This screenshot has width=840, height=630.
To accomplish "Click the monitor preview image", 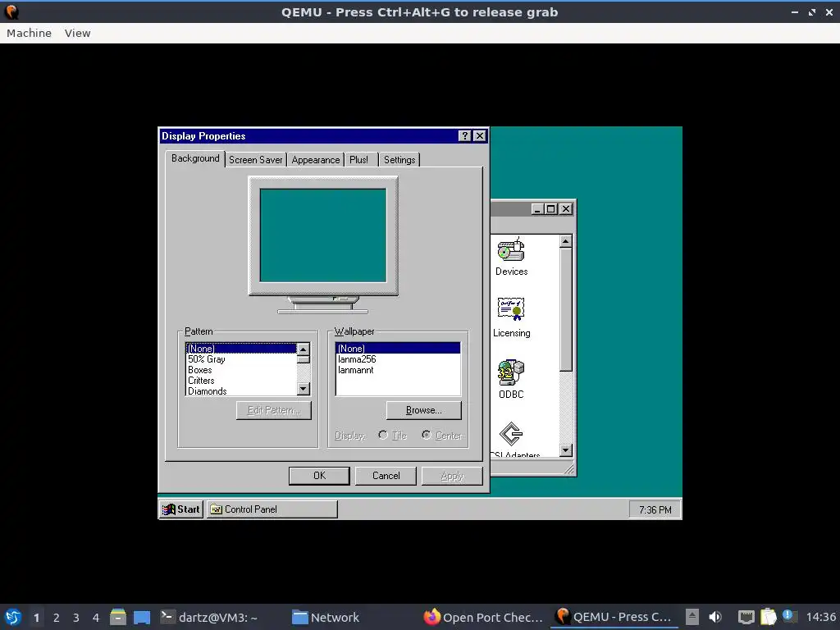I will (323, 244).
